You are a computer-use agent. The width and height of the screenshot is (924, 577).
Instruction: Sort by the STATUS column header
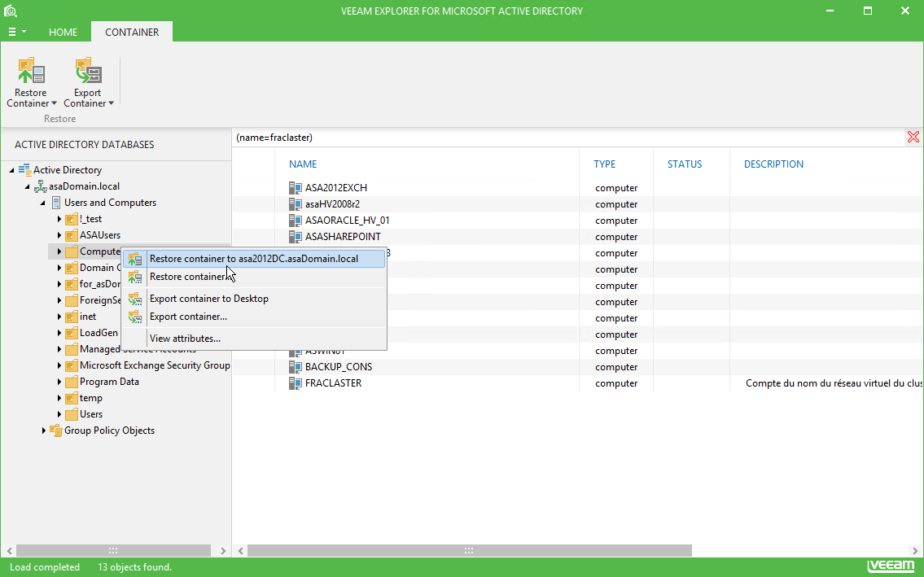[x=685, y=164]
